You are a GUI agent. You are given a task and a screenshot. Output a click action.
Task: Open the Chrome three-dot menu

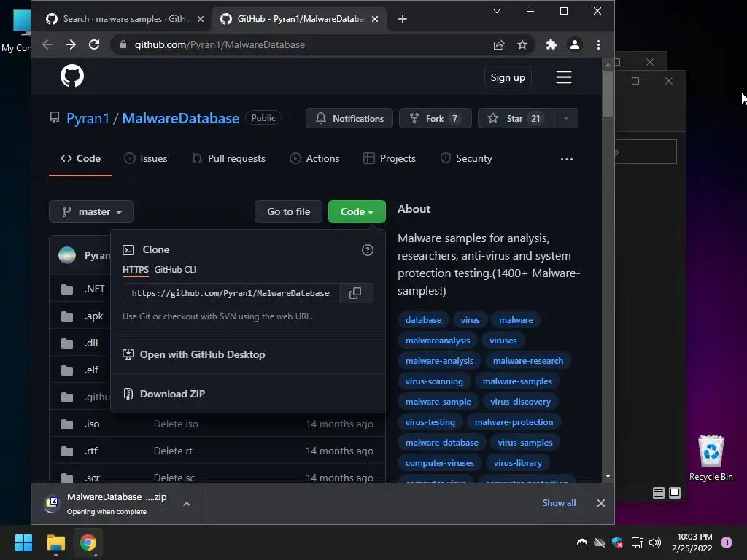pyautogui.click(x=598, y=44)
